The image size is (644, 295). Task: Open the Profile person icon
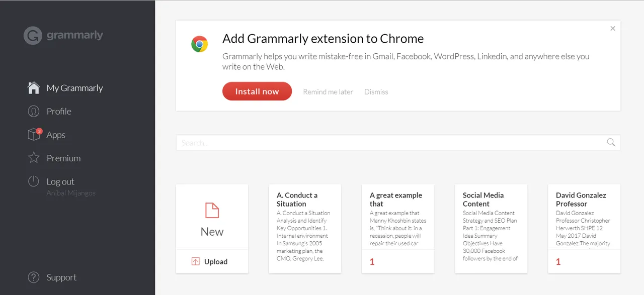[33, 111]
